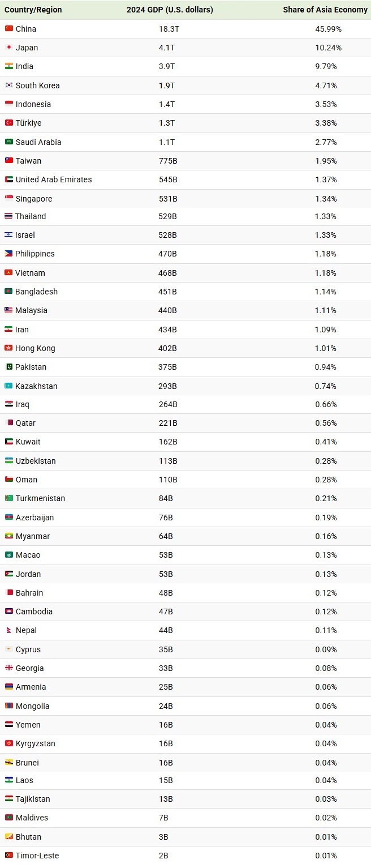The image size is (371, 868).
Task: Click the Kazakhstan flag icon
Action: point(8,386)
